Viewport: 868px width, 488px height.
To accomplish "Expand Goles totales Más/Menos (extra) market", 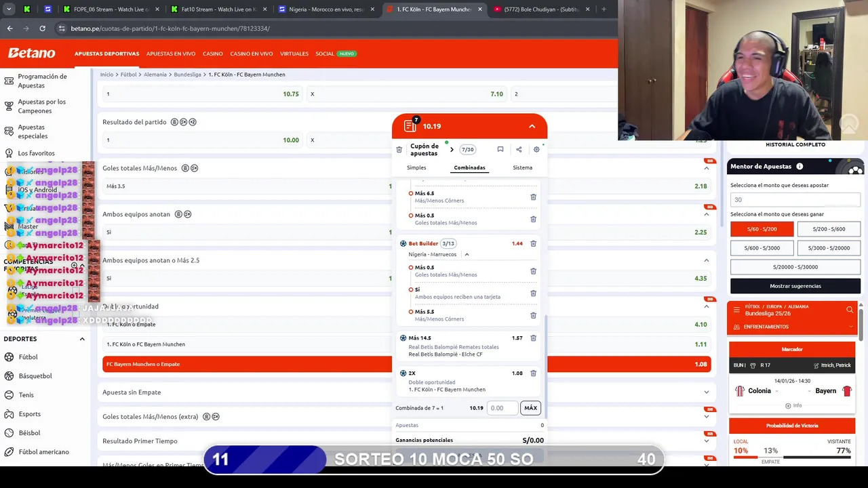I will pyautogui.click(x=706, y=417).
